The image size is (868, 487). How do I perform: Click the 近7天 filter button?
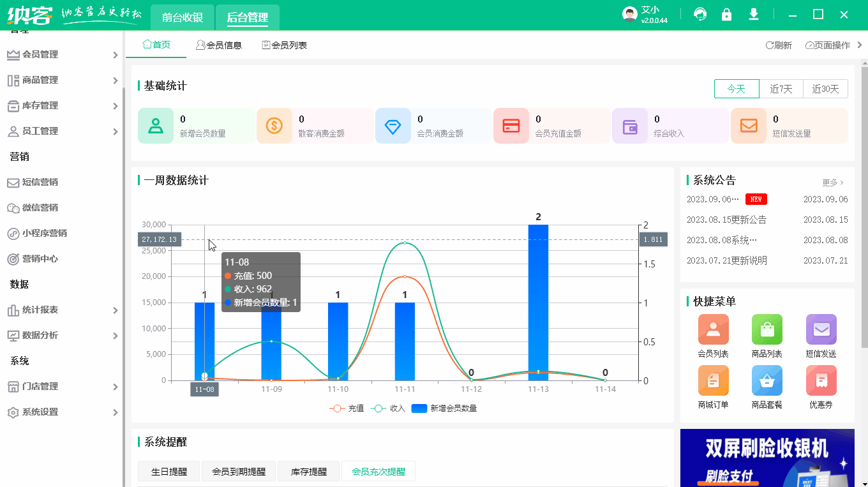click(781, 89)
